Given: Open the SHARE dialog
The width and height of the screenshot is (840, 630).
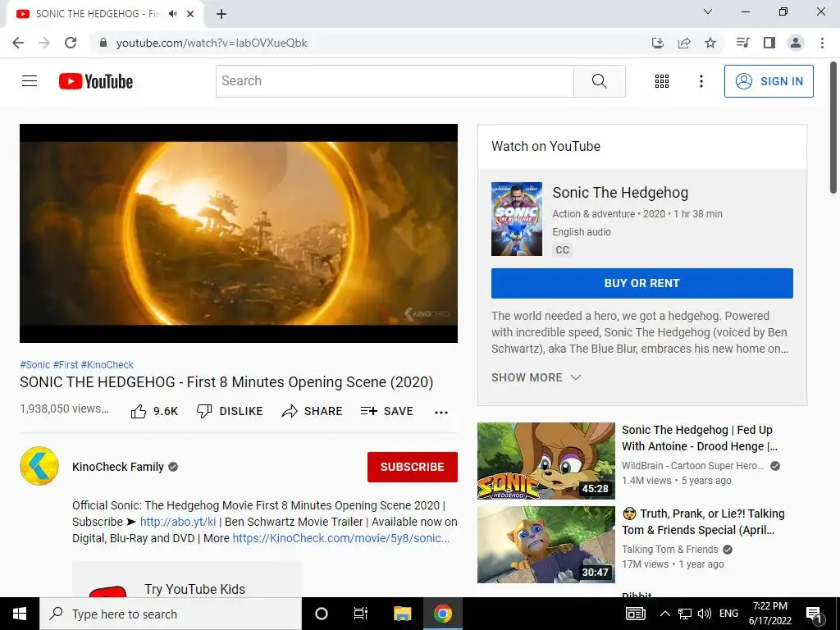Looking at the screenshot, I should pyautogui.click(x=312, y=411).
